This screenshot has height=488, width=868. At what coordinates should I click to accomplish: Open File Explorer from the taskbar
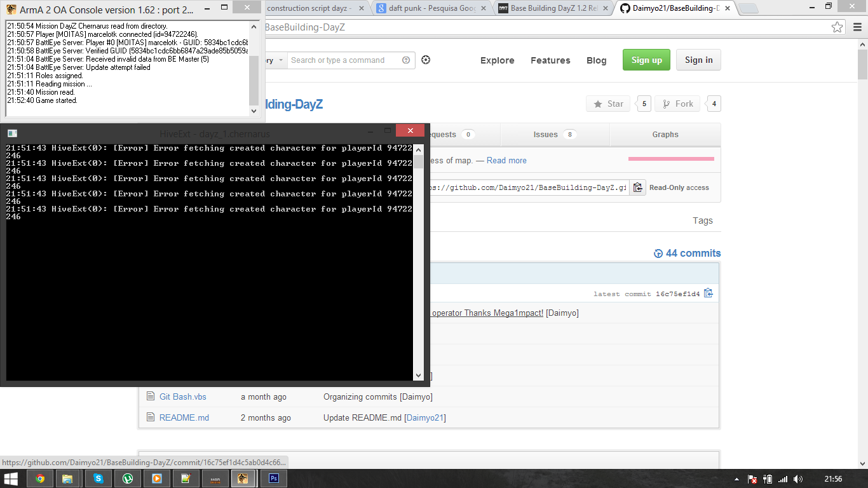tap(68, 478)
